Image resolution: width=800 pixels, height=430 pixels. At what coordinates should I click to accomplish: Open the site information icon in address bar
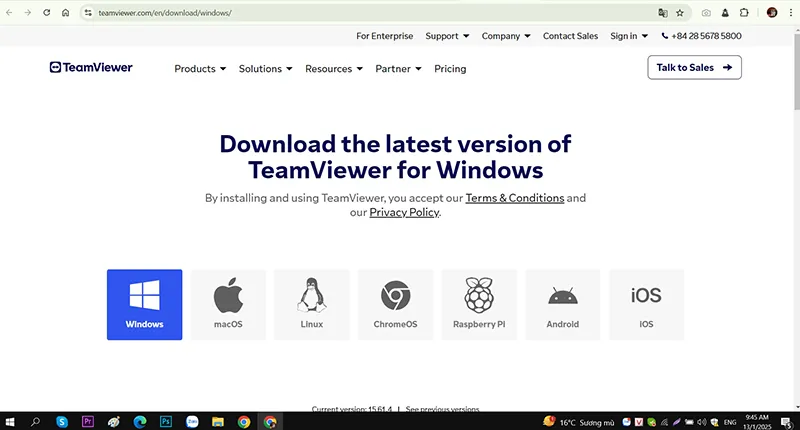coord(88,13)
